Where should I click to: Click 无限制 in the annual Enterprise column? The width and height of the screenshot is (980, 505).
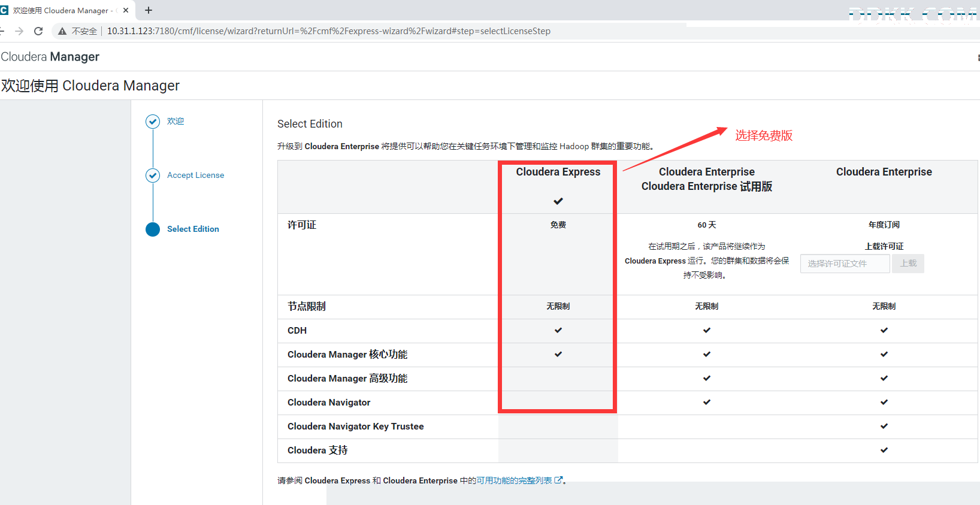tap(884, 306)
